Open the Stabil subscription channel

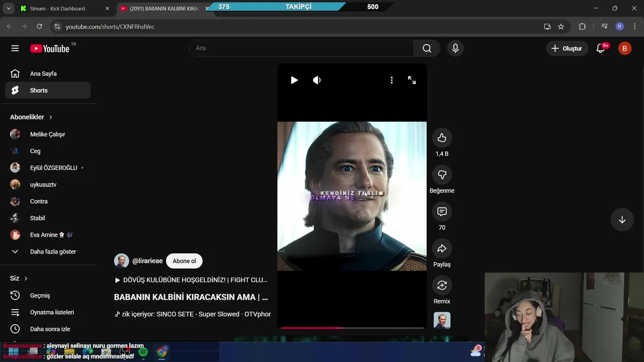tap(48, 218)
